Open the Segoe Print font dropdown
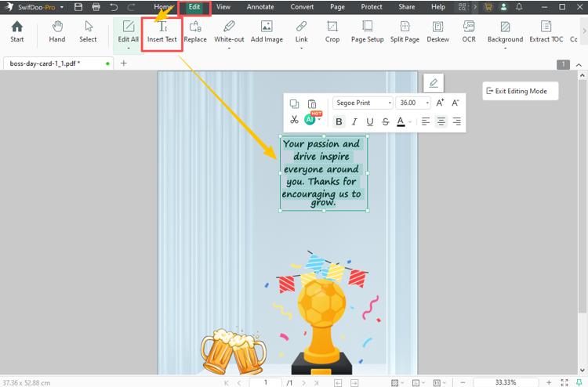588x387 pixels. (364, 103)
